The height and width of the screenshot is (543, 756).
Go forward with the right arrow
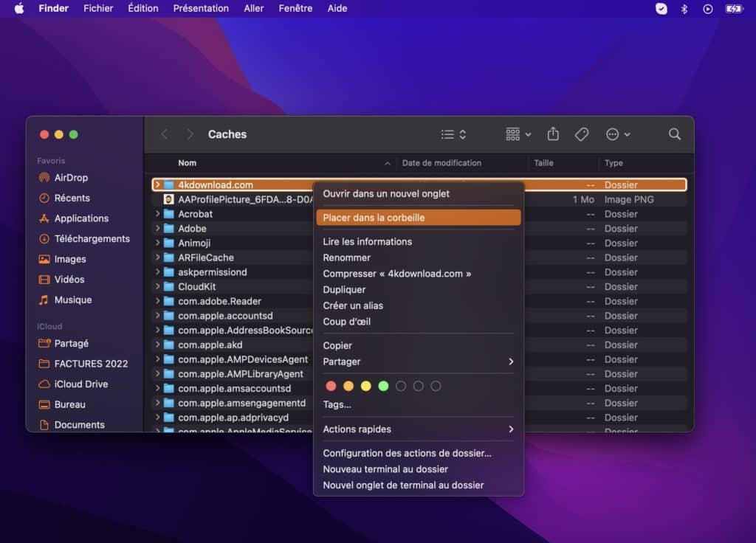coord(190,134)
